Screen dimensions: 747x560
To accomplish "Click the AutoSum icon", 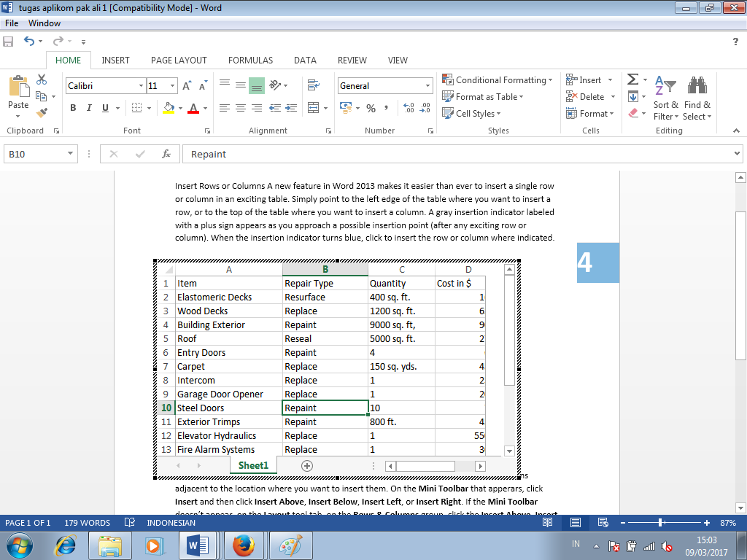I will [632, 79].
